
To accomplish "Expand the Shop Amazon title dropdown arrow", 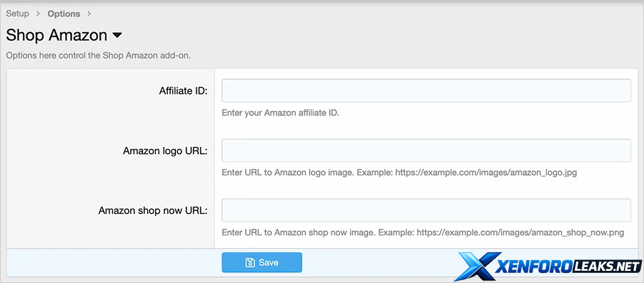I will point(117,35).
